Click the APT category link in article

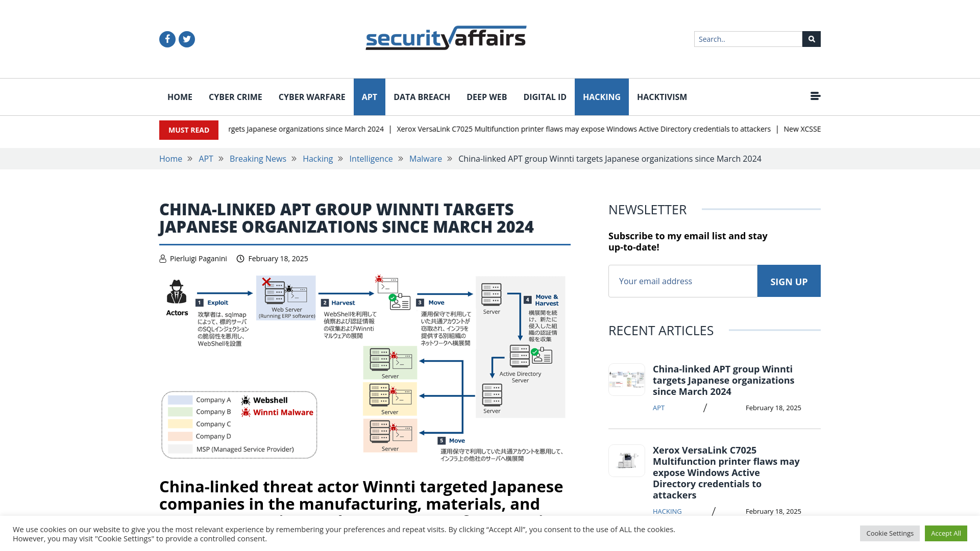[x=658, y=408]
